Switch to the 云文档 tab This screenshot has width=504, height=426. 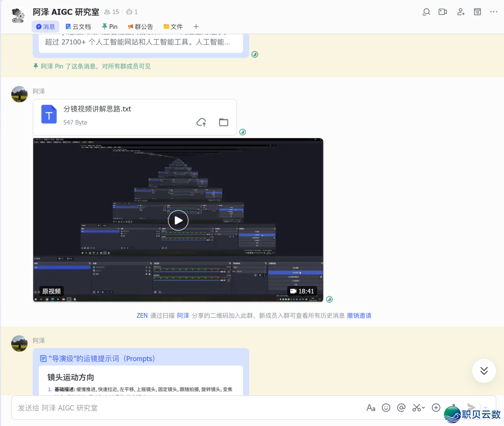(x=78, y=27)
